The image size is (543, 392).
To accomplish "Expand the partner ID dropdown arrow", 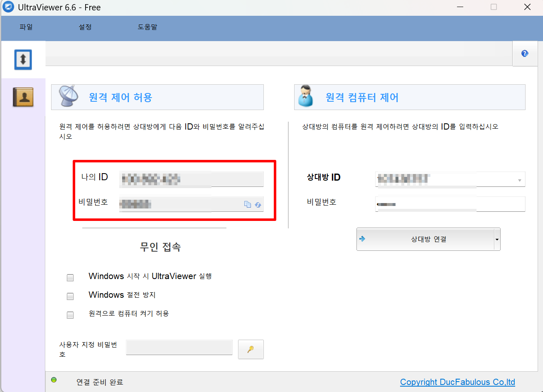I will pos(519,179).
